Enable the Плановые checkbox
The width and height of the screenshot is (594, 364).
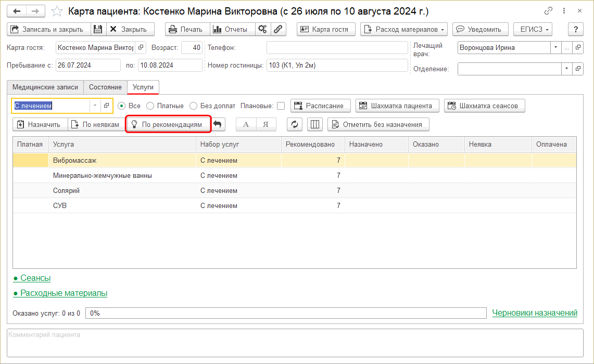pos(281,106)
